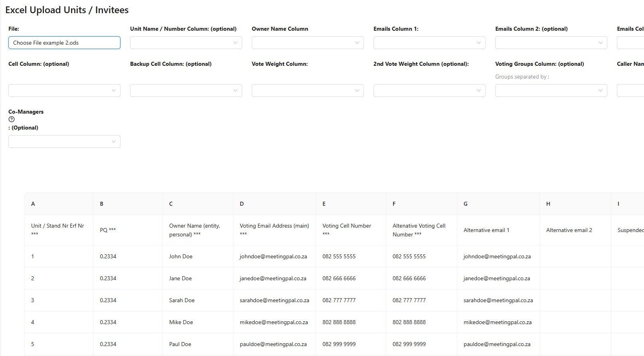
Task: Open the Vote Weight Column dropdown
Action: point(307,90)
